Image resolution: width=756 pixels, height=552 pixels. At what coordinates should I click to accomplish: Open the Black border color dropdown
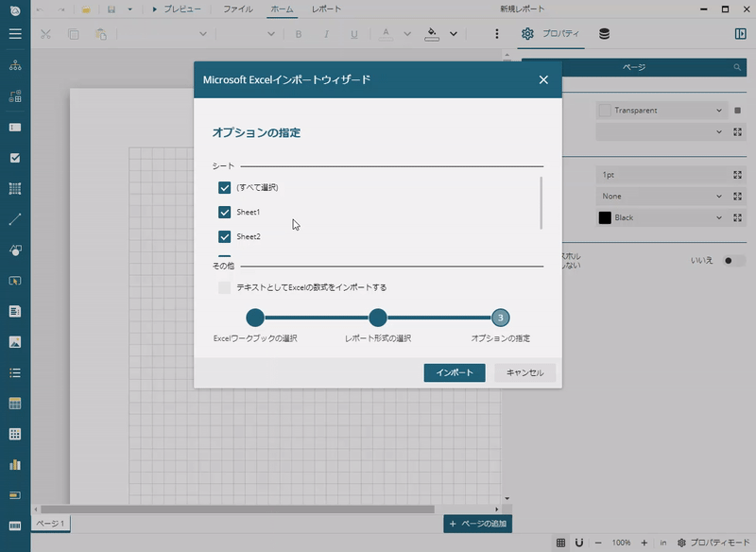click(719, 217)
